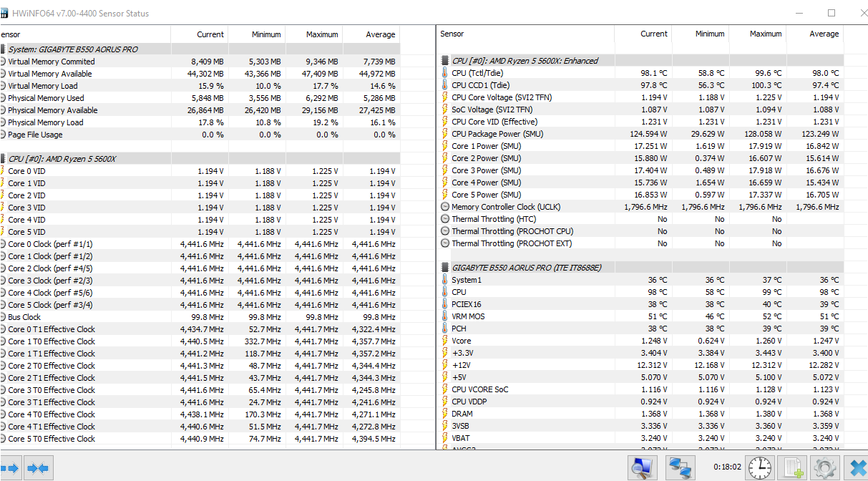Click the expand columns double-arrow button
Screen dimensions: 868x481
click(x=9, y=469)
